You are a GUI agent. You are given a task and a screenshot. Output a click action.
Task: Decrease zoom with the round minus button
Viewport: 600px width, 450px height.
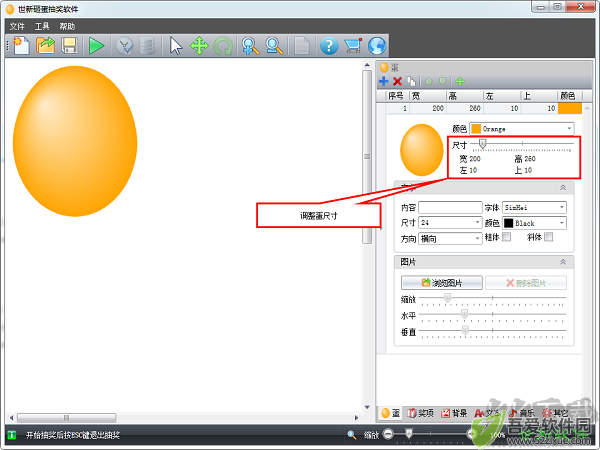coord(388,434)
